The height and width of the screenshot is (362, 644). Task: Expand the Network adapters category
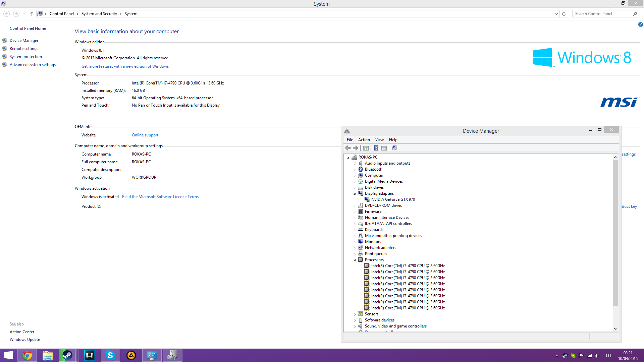click(x=355, y=248)
